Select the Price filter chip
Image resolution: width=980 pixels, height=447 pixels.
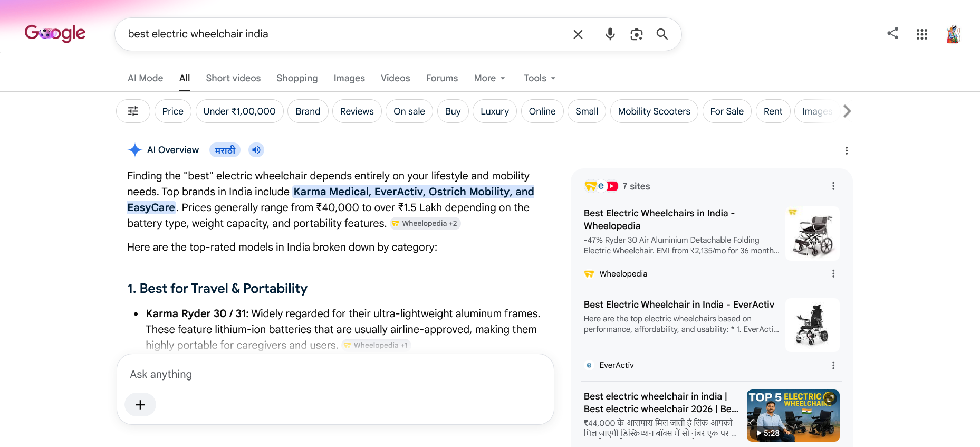coord(173,111)
